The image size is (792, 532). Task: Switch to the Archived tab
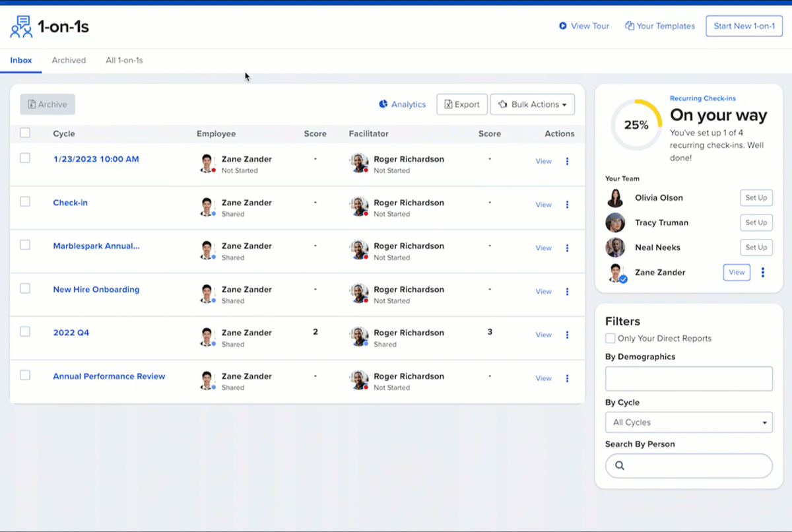69,60
